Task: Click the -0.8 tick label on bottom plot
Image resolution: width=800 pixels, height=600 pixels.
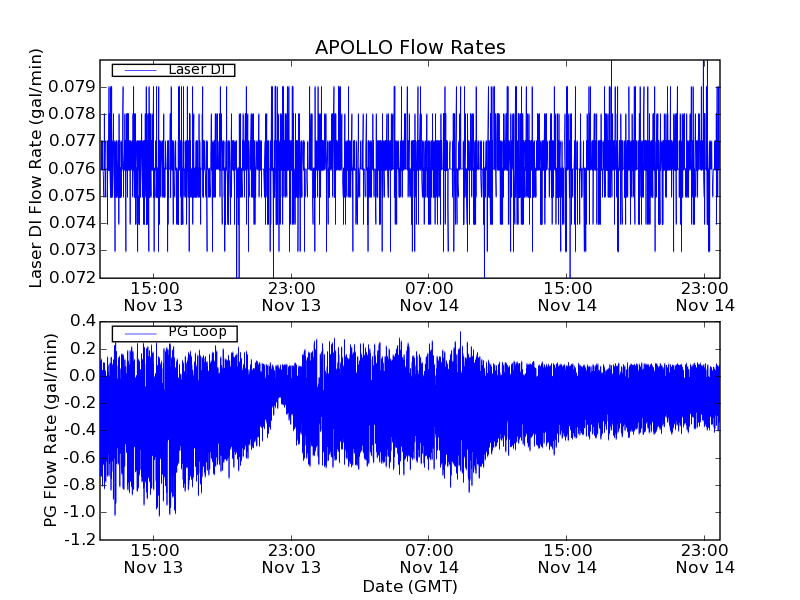Action: point(80,485)
